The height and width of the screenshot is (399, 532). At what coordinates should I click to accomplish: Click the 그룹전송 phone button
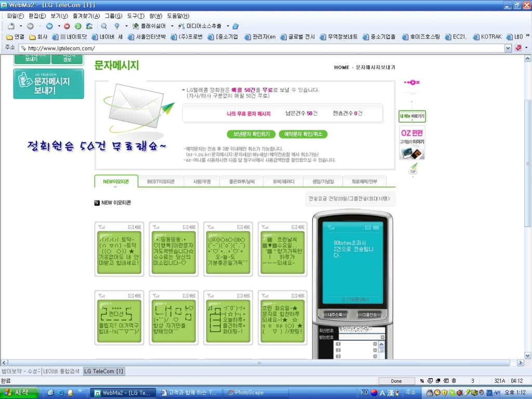coord(369,314)
